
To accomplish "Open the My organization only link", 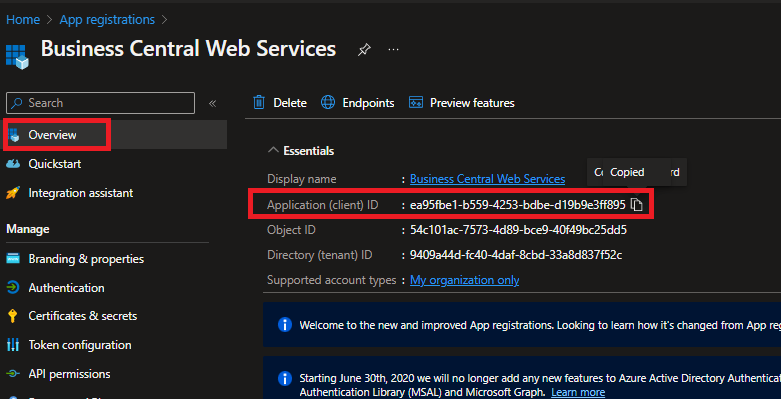I will [464, 280].
